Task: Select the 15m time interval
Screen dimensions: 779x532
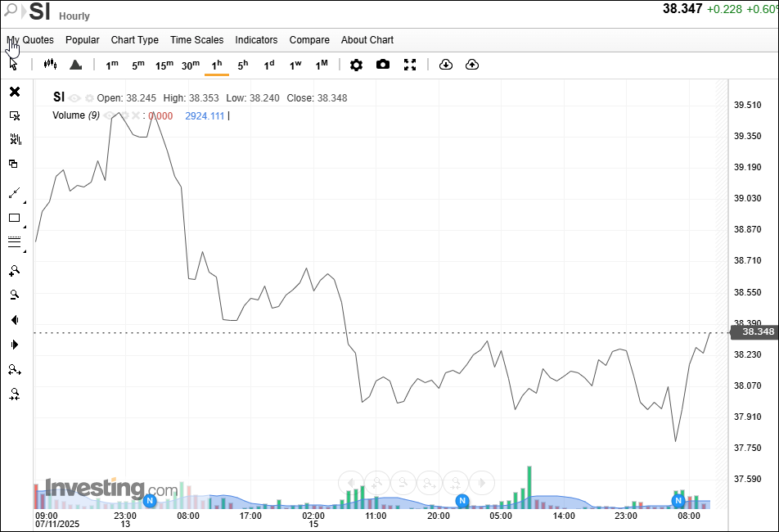Action: click(164, 65)
